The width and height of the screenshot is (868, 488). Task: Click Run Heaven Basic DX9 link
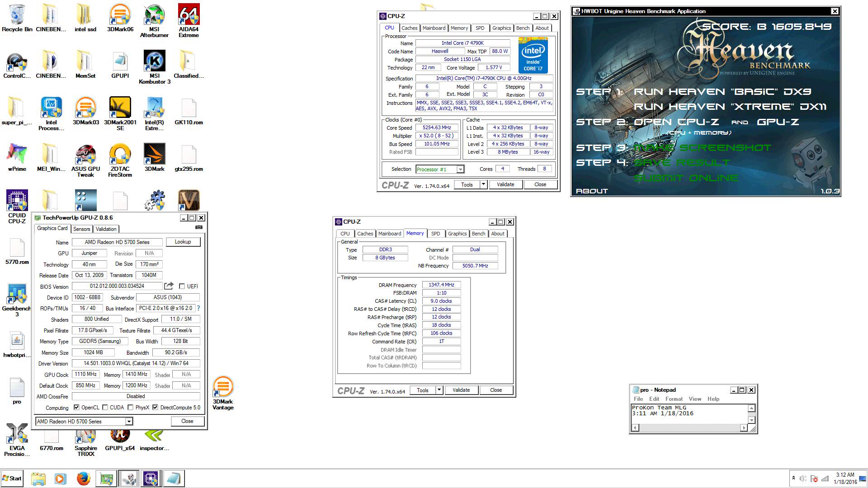(x=722, y=92)
